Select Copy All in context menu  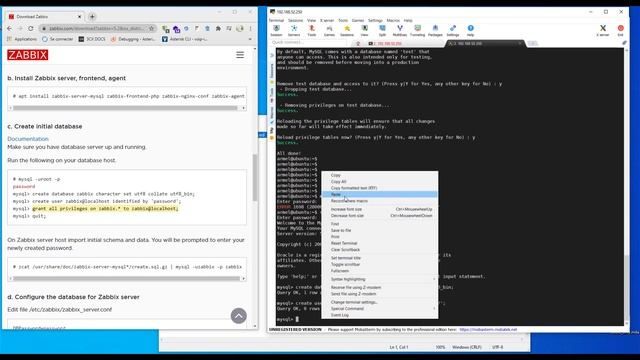tap(380, 182)
